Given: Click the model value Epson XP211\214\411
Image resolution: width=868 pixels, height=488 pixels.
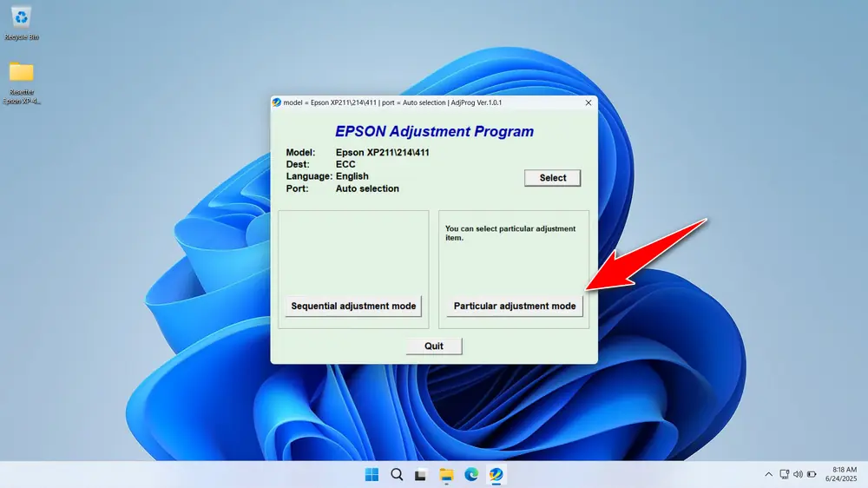Looking at the screenshot, I should [x=383, y=152].
